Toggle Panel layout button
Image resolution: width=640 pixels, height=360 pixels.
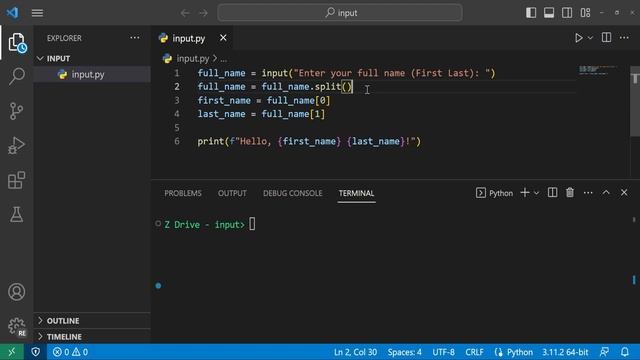point(549,13)
